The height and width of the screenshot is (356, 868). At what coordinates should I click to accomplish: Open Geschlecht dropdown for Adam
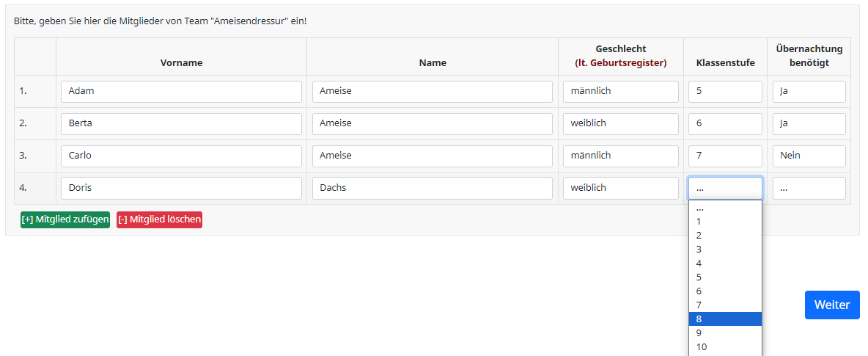click(620, 91)
